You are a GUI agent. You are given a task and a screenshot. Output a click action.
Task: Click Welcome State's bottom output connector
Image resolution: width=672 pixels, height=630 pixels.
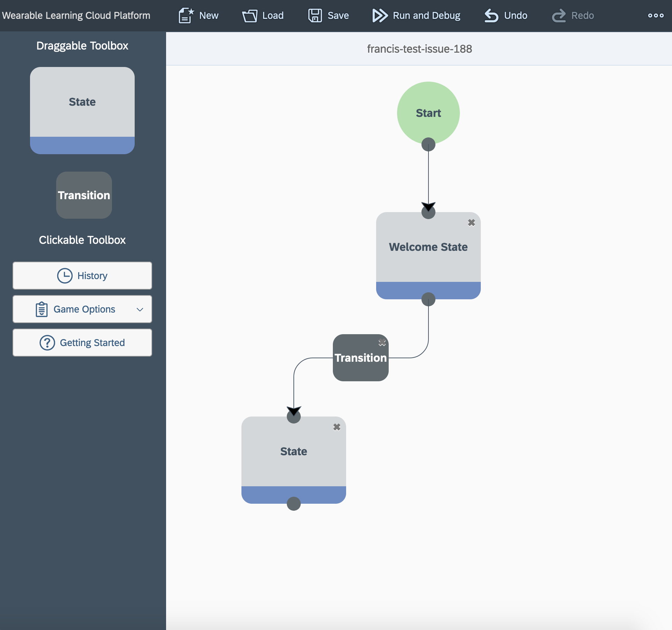click(428, 299)
